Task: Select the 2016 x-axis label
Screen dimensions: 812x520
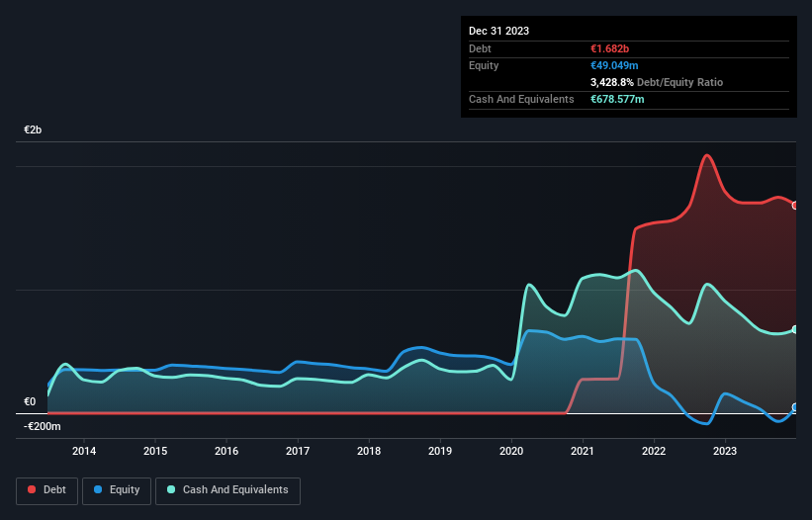Action: coord(226,451)
